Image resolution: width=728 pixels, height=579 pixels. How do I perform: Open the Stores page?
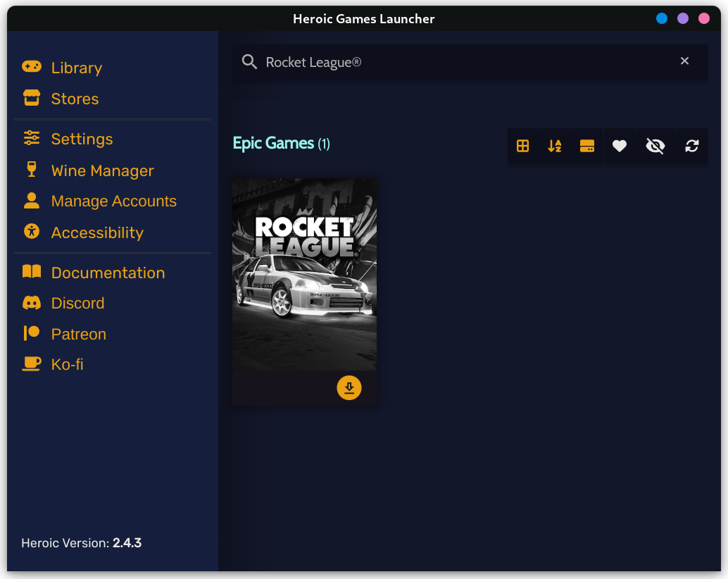tap(75, 99)
